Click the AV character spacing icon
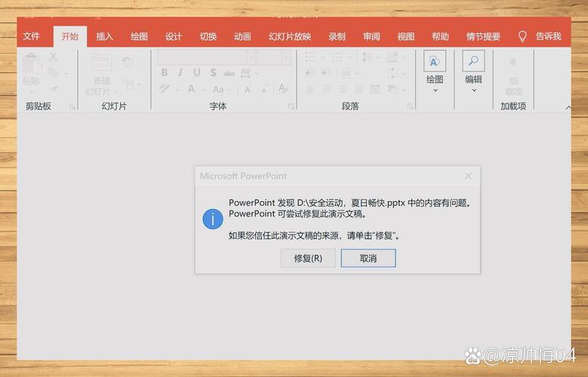The width and height of the screenshot is (588, 377). coord(245,72)
